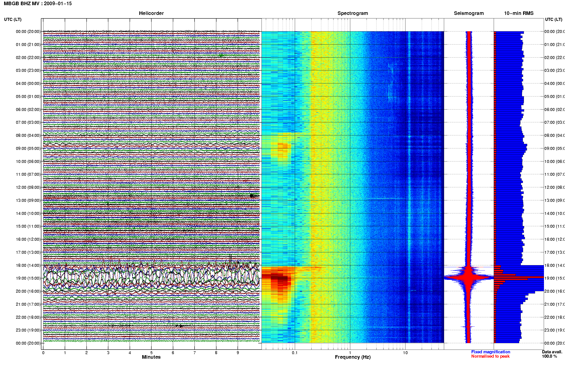Click left time label '05:00 (01:00)'
This screenshot has height=368, width=588.
click(x=28, y=96)
